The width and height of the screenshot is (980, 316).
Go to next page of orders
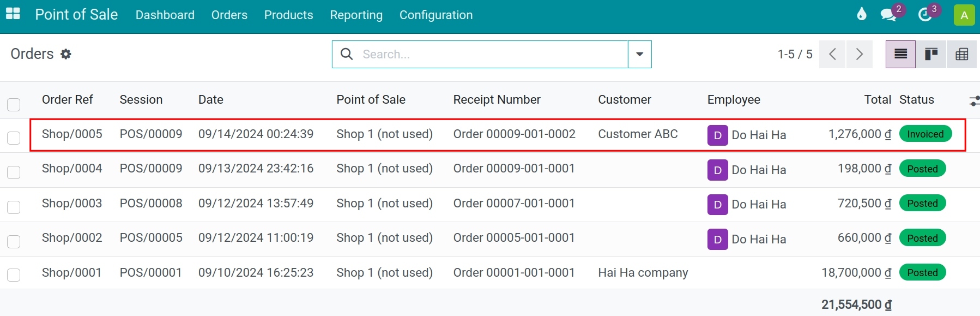pos(859,54)
